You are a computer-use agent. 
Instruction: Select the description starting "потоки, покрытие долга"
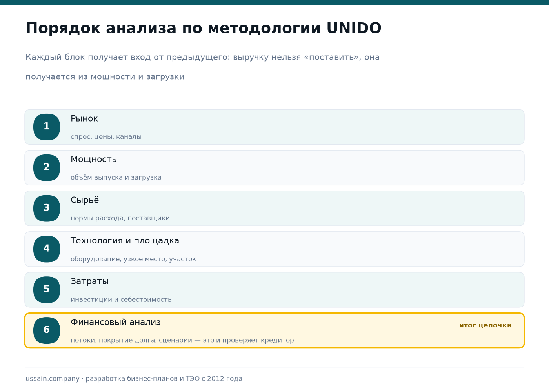(182, 340)
